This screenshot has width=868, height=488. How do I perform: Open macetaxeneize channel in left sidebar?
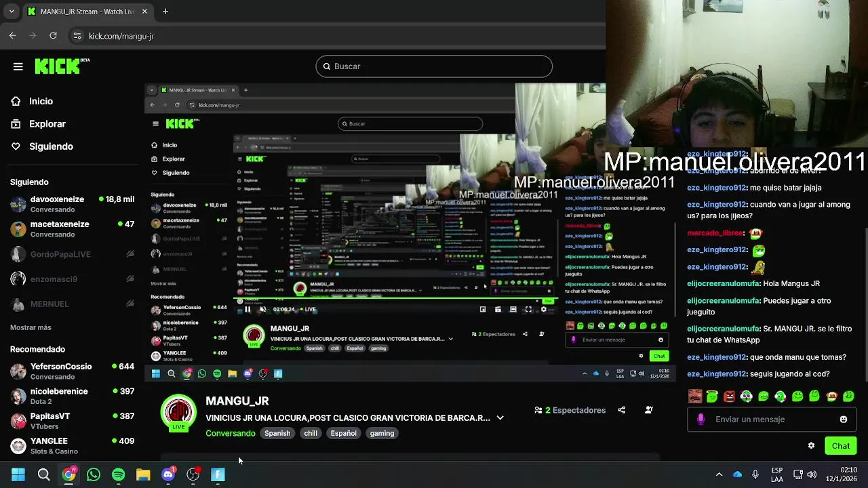(72, 229)
